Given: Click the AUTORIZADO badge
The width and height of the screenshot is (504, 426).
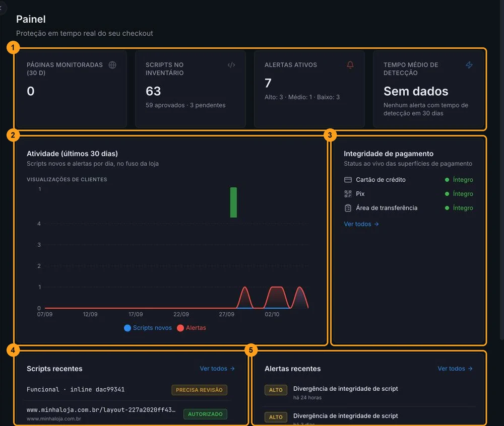Looking at the screenshot, I should [206, 414].
